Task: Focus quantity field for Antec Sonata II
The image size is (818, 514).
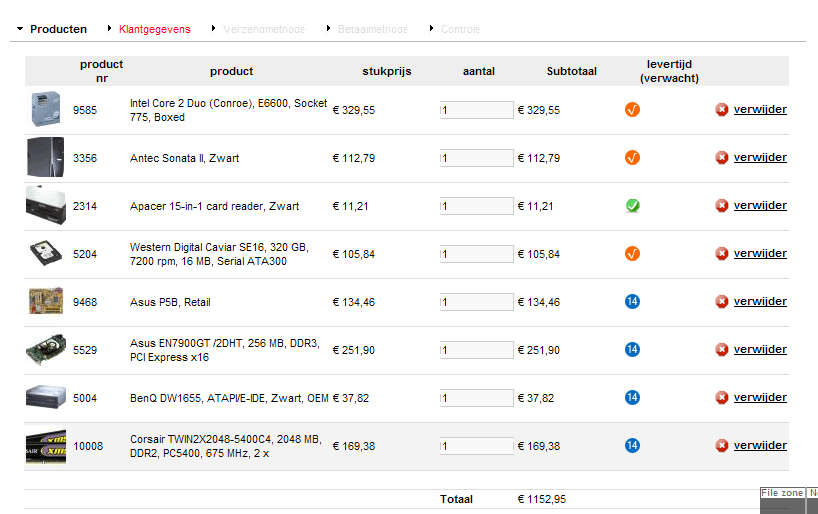Action: point(477,158)
